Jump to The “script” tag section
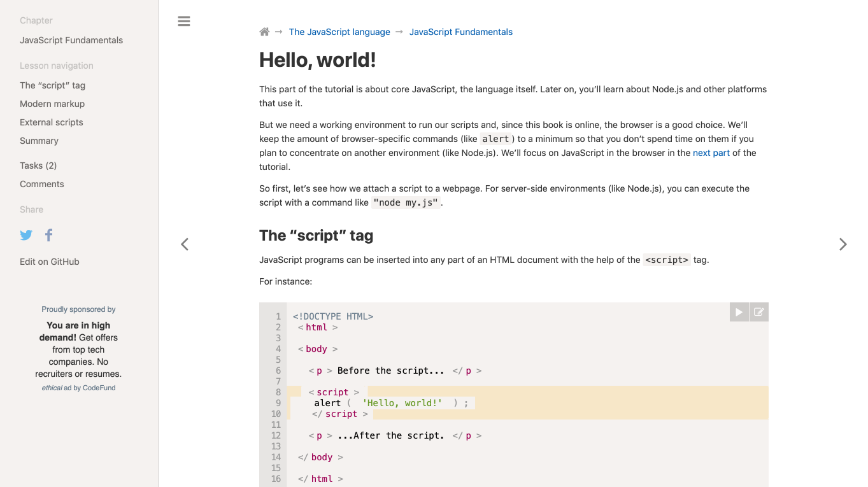868x487 pixels. point(52,85)
